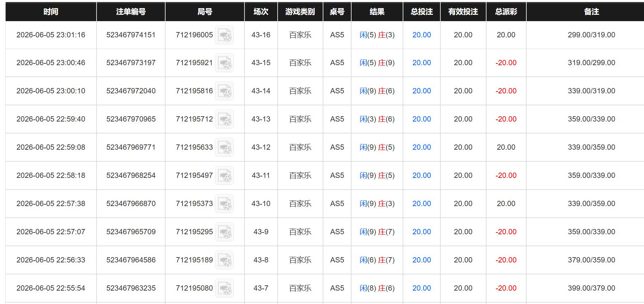Open video replay for round 712195712
The width and height of the screenshot is (644, 304).
point(224,119)
